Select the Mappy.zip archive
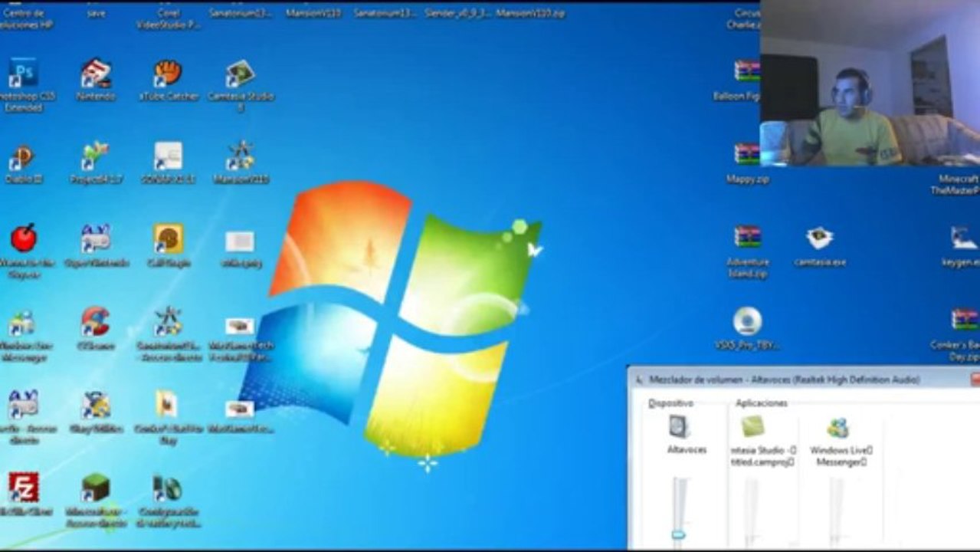 point(747,153)
